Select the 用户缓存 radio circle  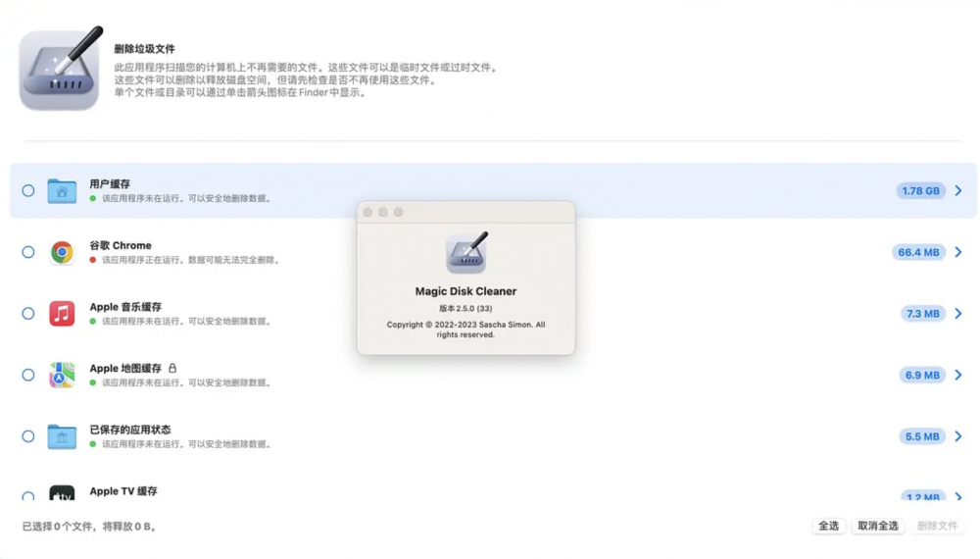(28, 190)
